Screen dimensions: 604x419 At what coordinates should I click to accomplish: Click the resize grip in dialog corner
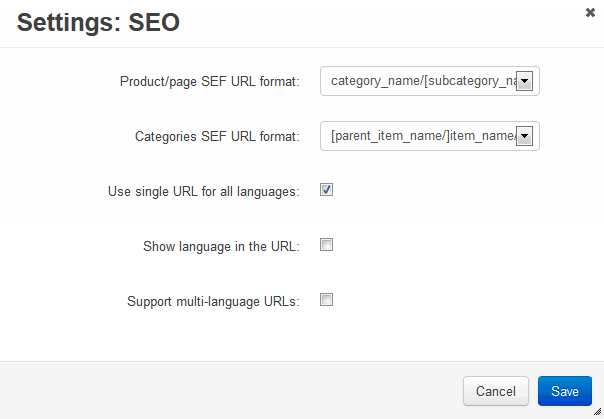[598, 412]
